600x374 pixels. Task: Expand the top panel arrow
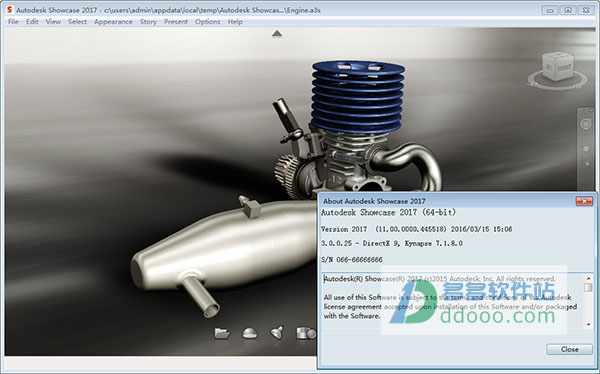(277, 34)
